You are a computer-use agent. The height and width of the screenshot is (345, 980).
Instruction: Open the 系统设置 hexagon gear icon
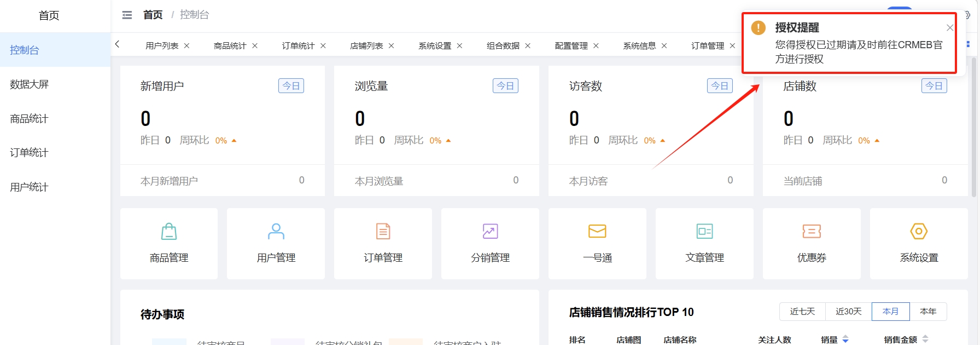click(x=919, y=232)
